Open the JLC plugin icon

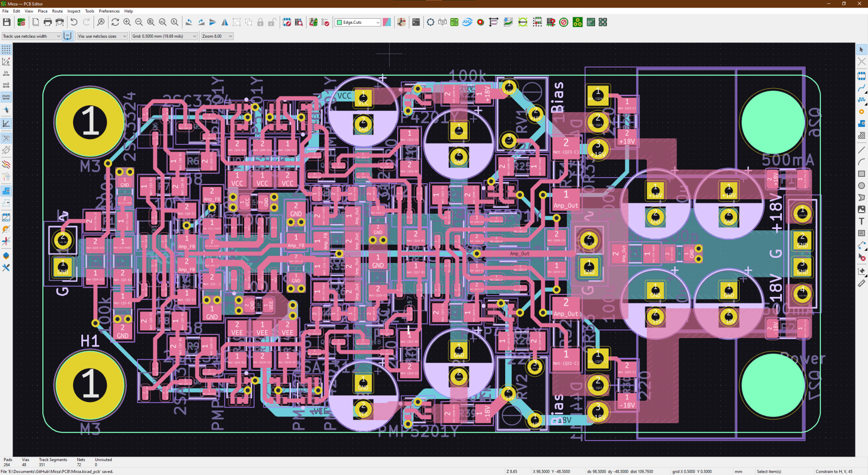point(467,22)
